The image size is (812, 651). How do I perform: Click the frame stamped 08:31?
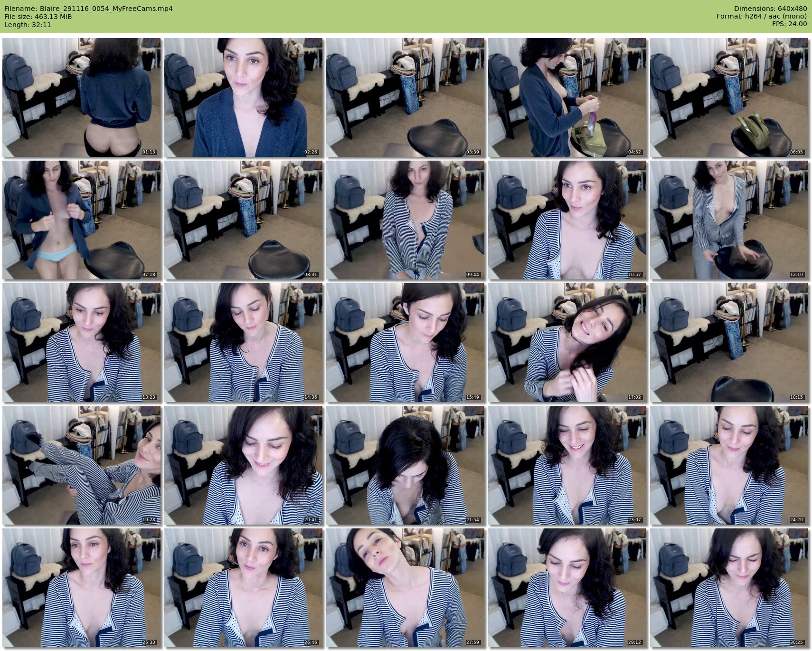coord(244,220)
